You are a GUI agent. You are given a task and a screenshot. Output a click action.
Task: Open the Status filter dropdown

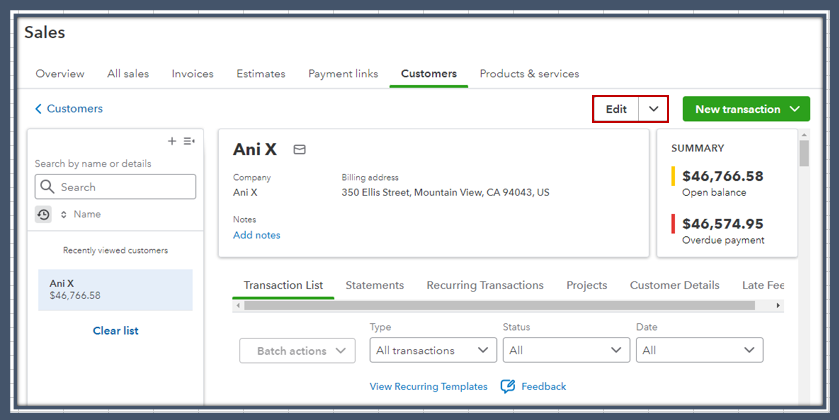[566, 350]
